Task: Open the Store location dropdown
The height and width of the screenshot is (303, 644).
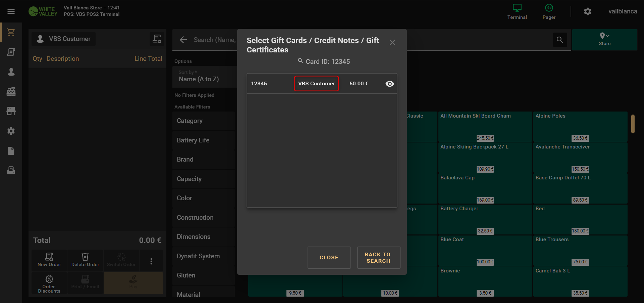Action: click(x=604, y=39)
